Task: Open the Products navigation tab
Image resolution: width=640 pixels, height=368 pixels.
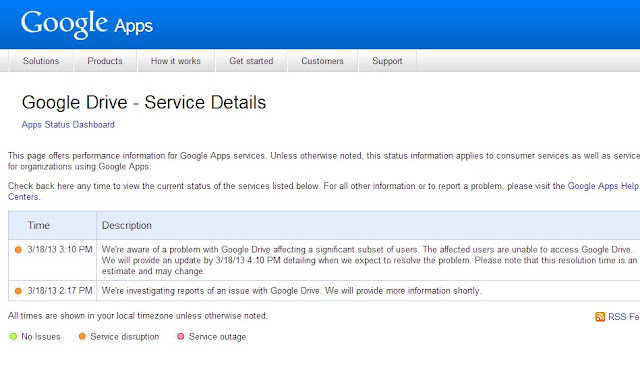Action: click(105, 61)
